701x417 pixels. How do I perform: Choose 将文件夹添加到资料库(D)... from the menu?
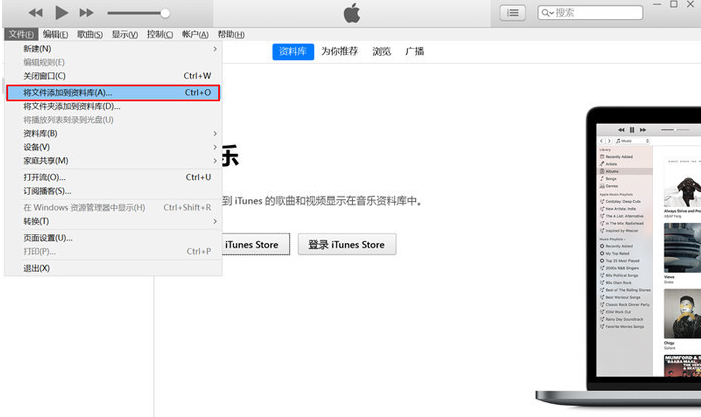(x=72, y=106)
